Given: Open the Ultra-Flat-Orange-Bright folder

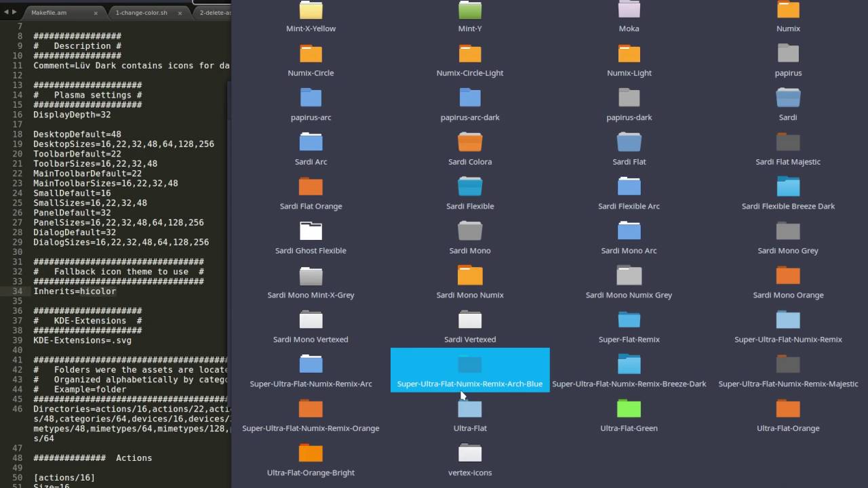Looking at the screenshot, I should click(x=311, y=453).
